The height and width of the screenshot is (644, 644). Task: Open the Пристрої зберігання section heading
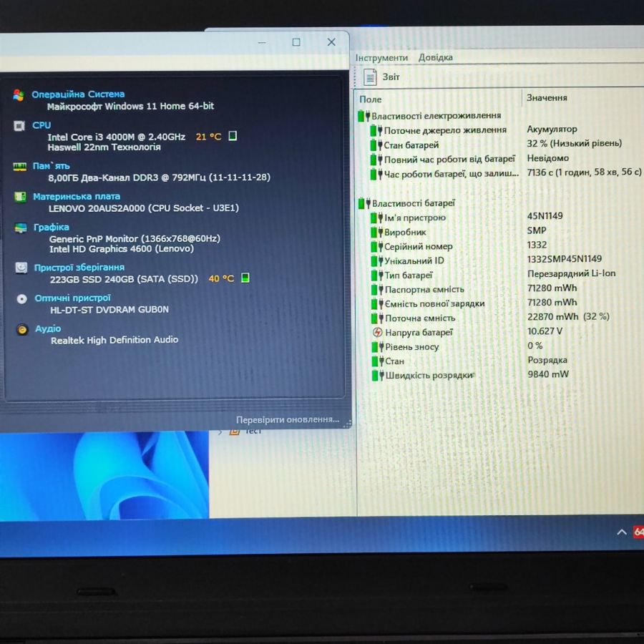79,268
